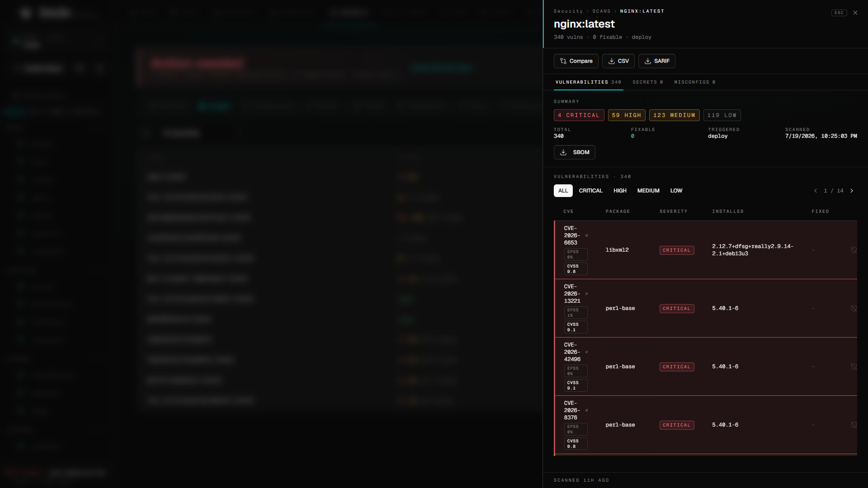Click SCANS in the breadcrumb

click(x=602, y=11)
